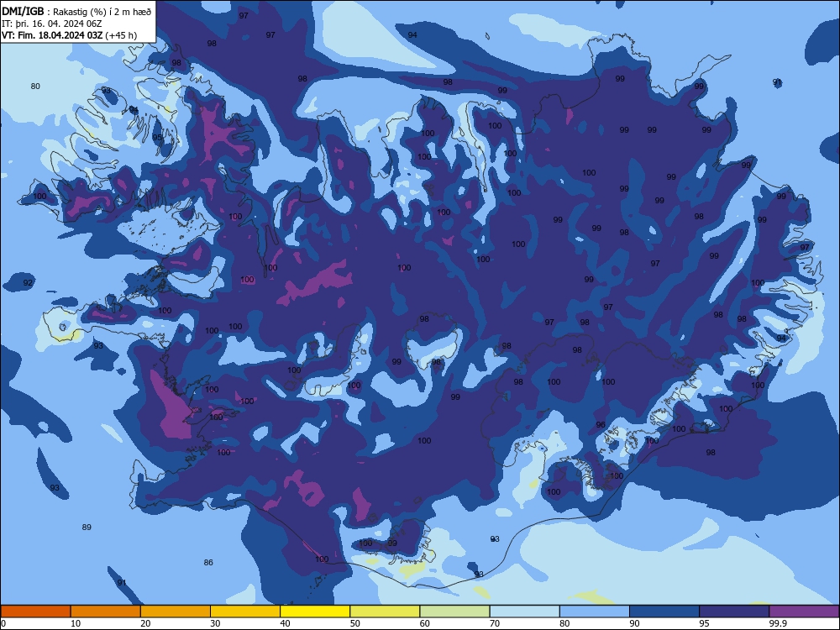Click the 96 humidity value in the southeast

click(x=601, y=425)
